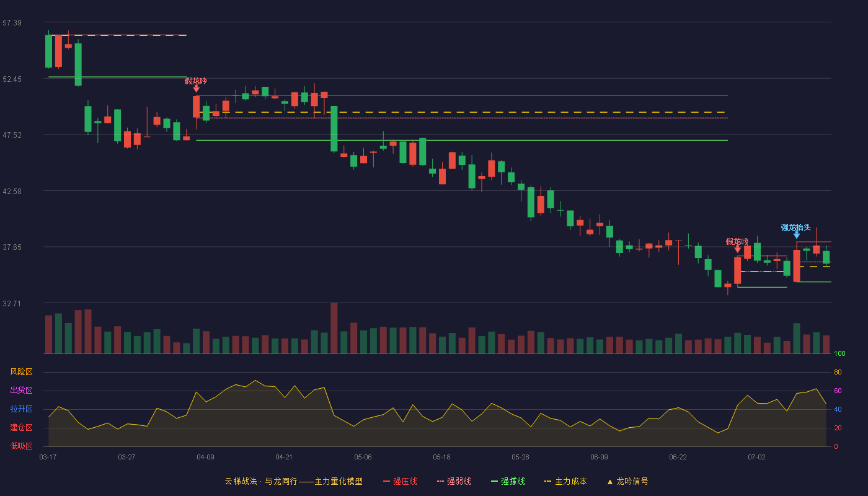Click the 出货区 zone label
The image size is (868, 496).
[21, 391]
